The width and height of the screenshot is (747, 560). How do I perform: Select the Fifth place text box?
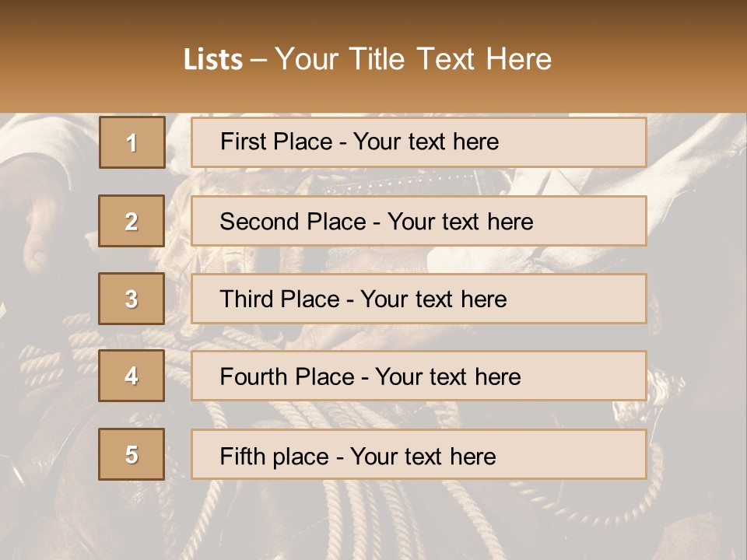coord(419,455)
